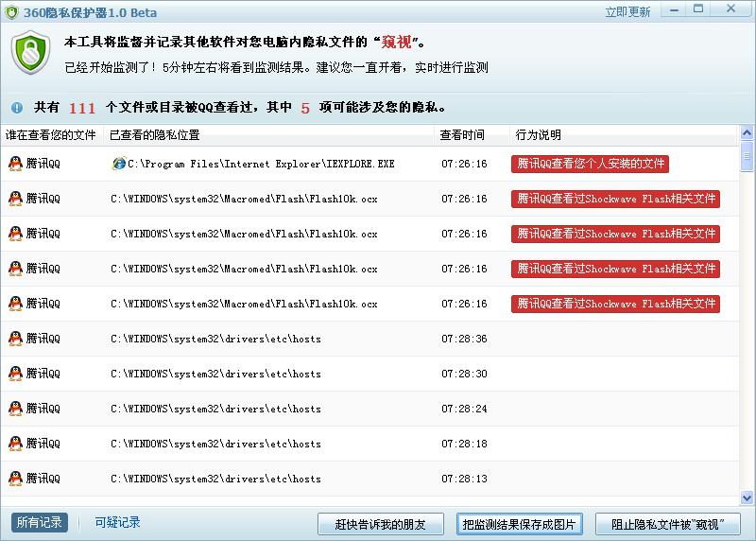Click the 立即更新 link

click(x=627, y=11)
